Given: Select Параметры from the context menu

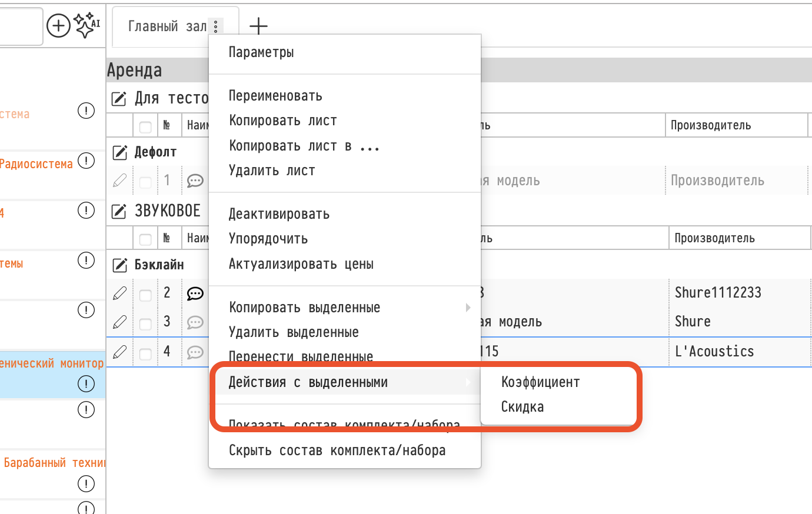Looking at the screenshot, I should (x=261, y=52).
